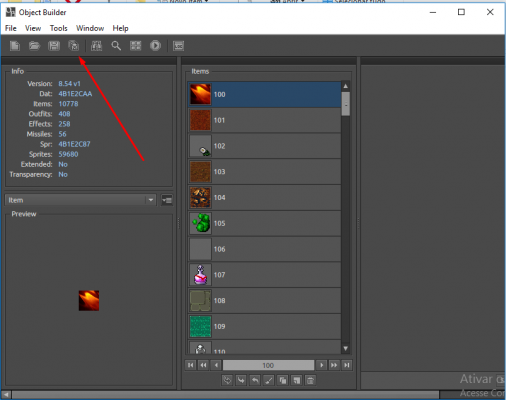Open the Tools menu
The height and width of the screenshot is (400, 506).
[59, 28]
